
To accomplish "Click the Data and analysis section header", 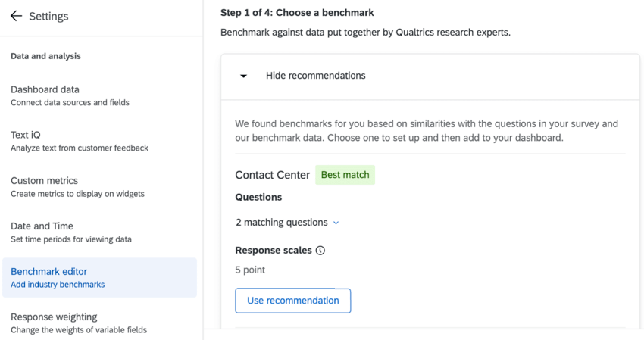I will point(45,56).
